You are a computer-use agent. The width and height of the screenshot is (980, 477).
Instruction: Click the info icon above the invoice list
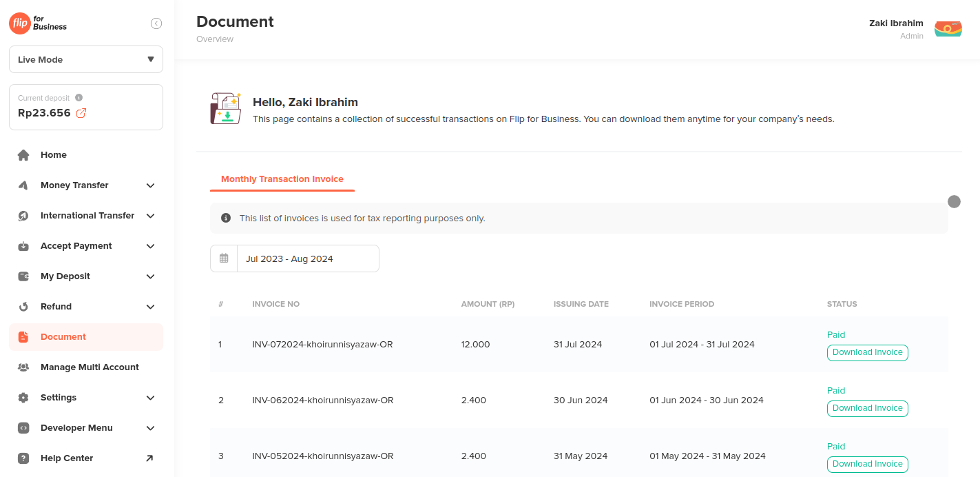[x=225, y=217]
